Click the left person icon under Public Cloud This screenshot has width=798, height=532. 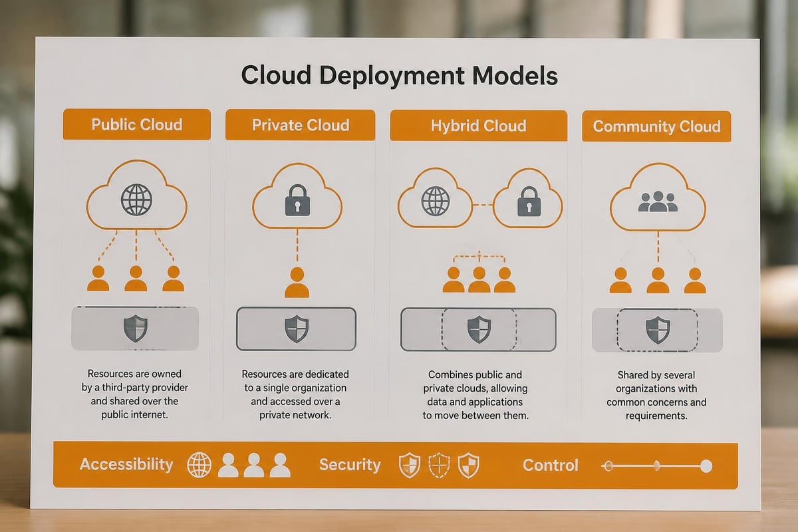tap(98, 278)
